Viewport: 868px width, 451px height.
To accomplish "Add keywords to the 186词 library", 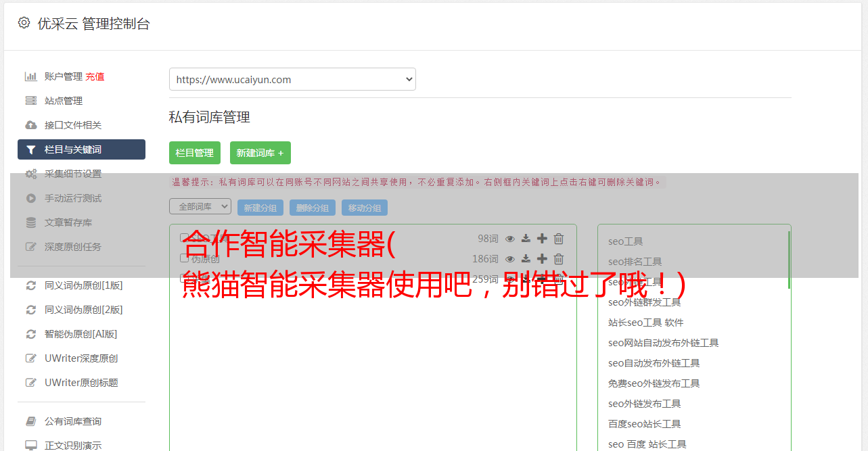I will pos(542,259).
